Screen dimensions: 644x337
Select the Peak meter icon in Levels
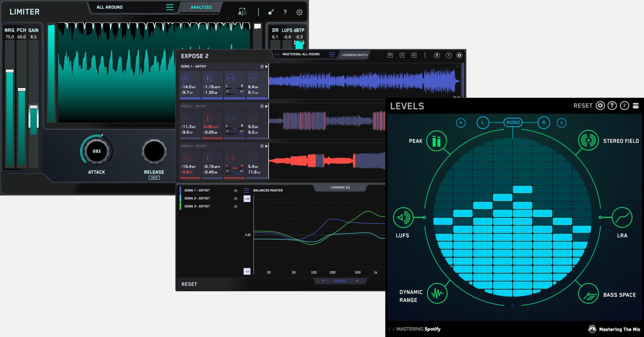[x=436, y=141]
